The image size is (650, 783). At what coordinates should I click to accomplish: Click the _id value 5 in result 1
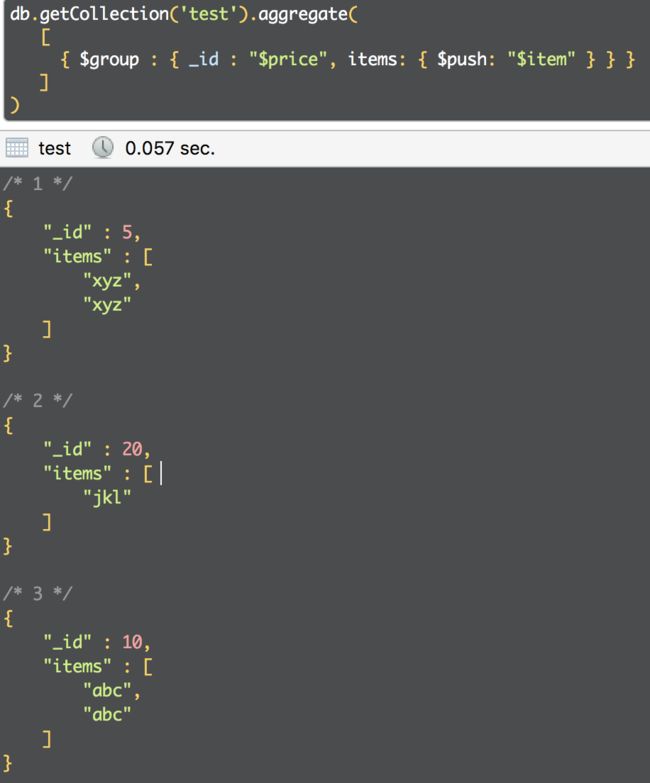127,232
